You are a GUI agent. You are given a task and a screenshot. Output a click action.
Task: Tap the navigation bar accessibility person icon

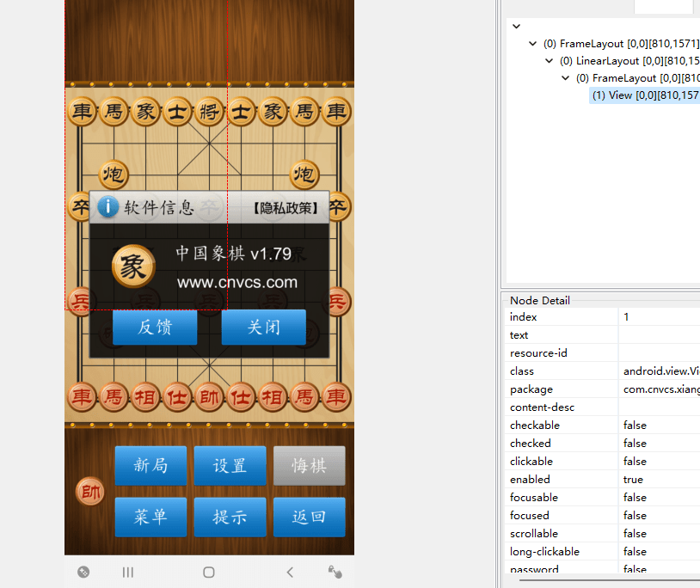[335, 572]
